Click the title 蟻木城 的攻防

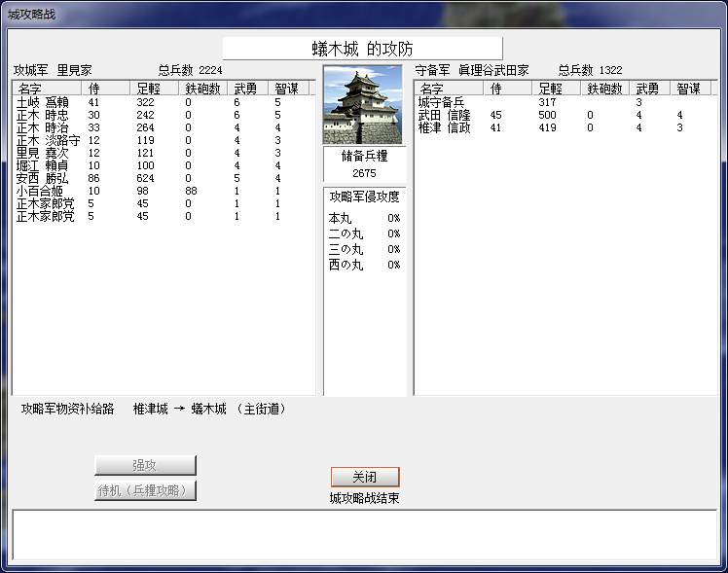[x=363, y=49]
